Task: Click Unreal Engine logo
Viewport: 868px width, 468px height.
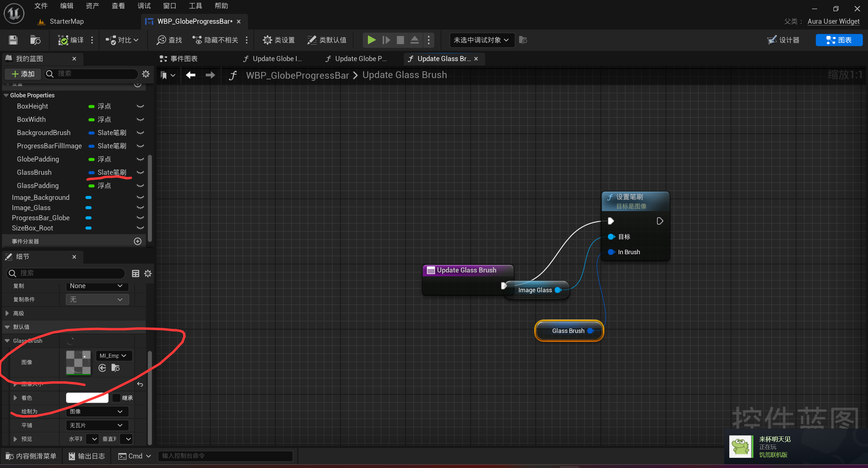Action: (14, 14)
